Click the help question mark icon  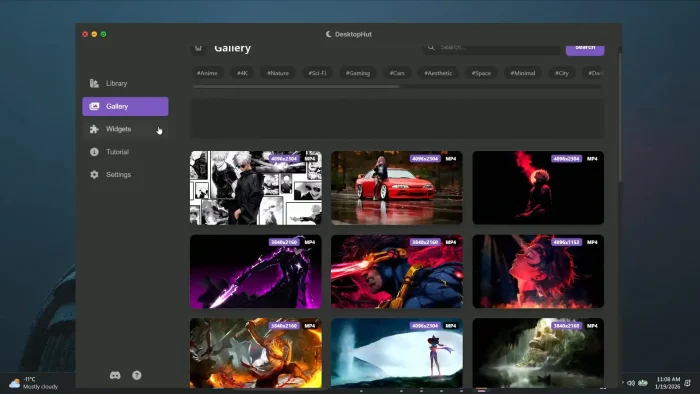pos(137,375)
